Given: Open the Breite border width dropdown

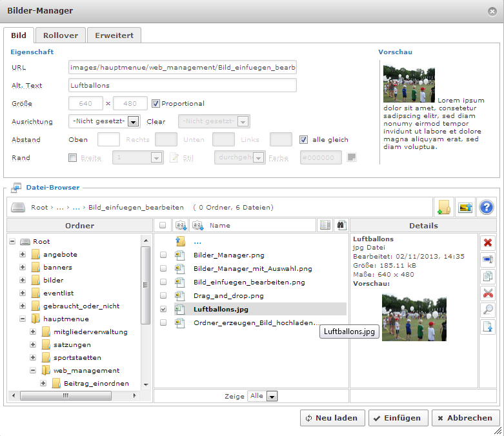Looking at the screenshot, I should point(138,157).
